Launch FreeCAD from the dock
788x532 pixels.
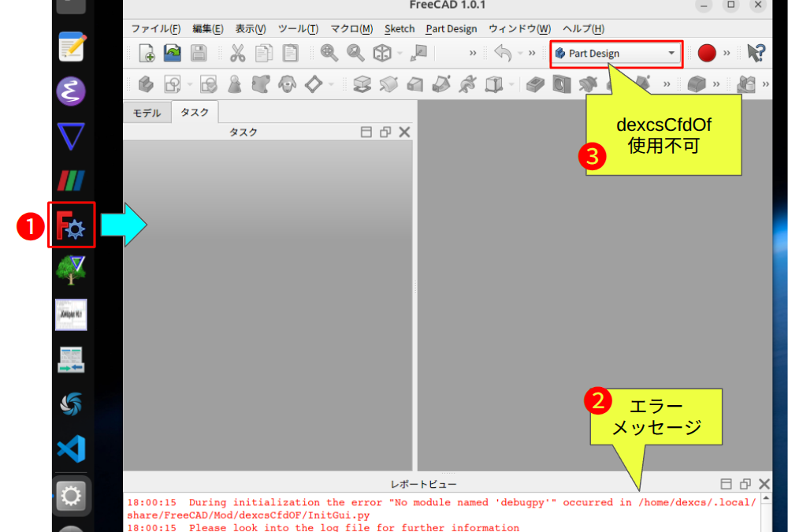tap(72, 226)
